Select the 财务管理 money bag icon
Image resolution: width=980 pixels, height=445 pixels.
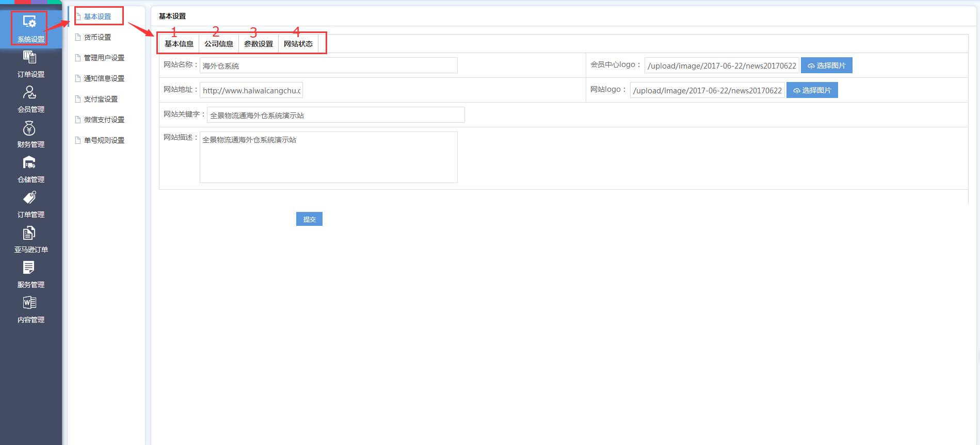29,128
